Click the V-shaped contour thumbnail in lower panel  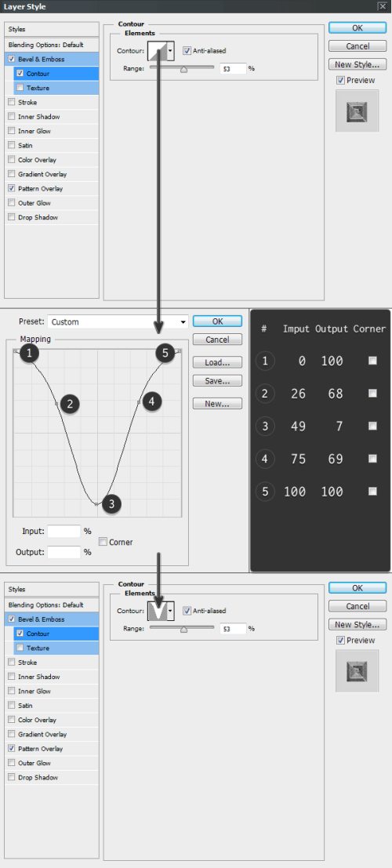pyautogui.click(x=157, y=611)
